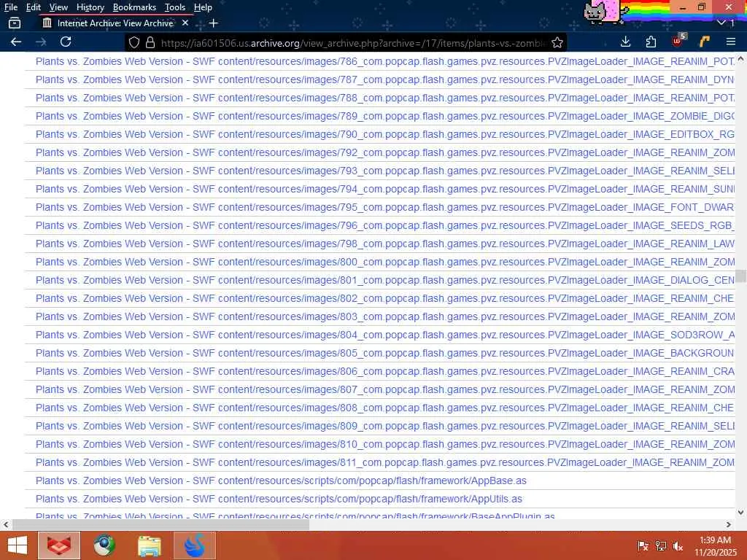Viewport: 747px width, 560px height.
Task: Open the Firefox application hamburger menu
Action: pyautogui.click(x=731, y=42)
